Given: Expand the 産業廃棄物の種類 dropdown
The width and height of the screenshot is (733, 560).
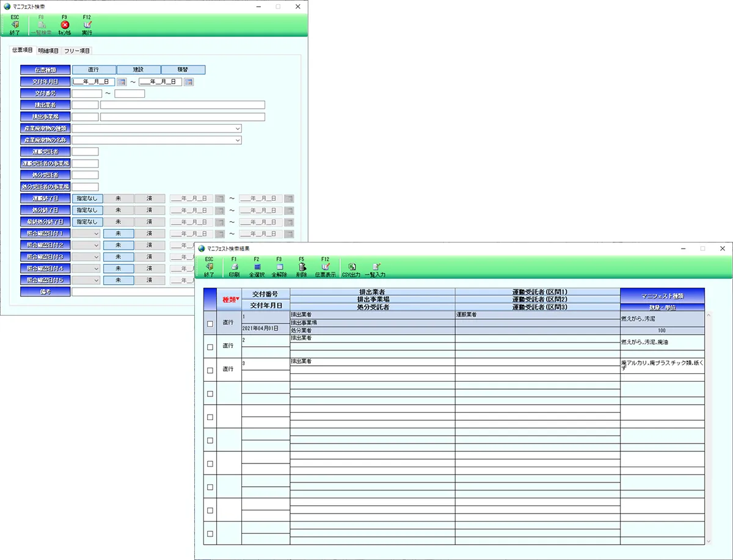Looking at the screenshot, I should (237, 129).
